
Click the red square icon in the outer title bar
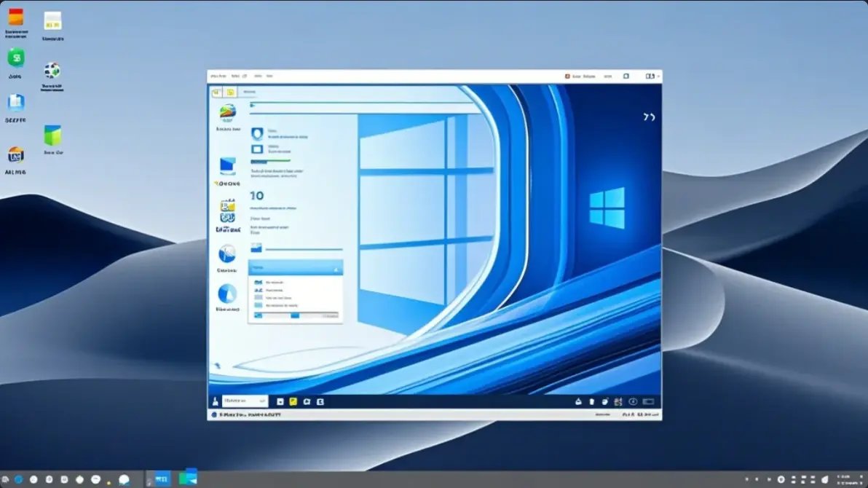tap(567, 76)
